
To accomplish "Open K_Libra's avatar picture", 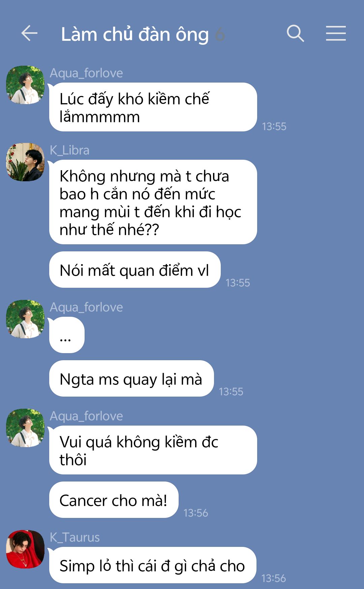I will click(25, 162).
